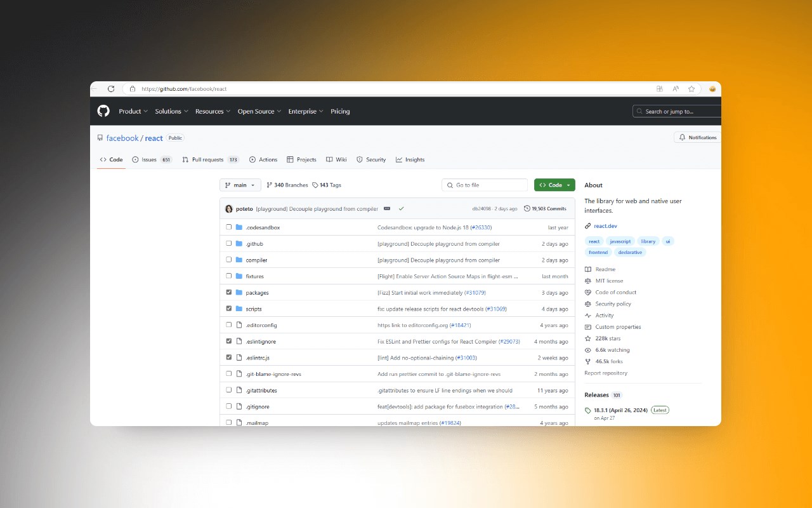Click the Pricing link in header
Viewport: 812px width, 508px height.
[340, 111]
